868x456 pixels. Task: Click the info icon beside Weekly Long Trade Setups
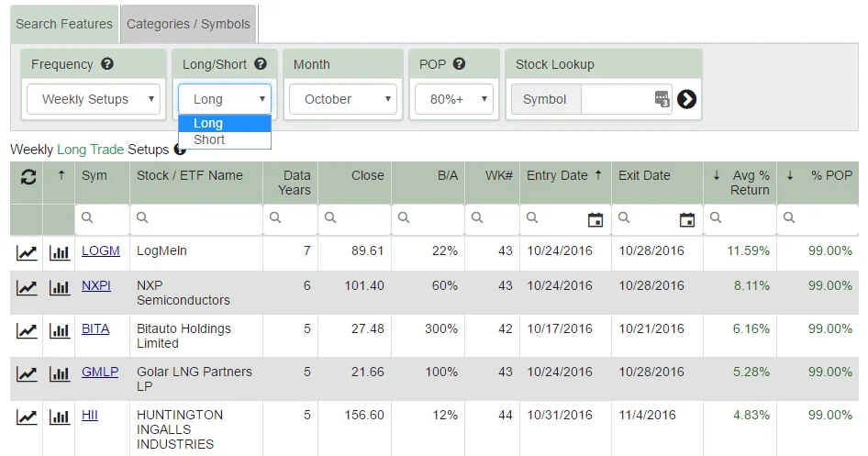[x=180, y=150]
